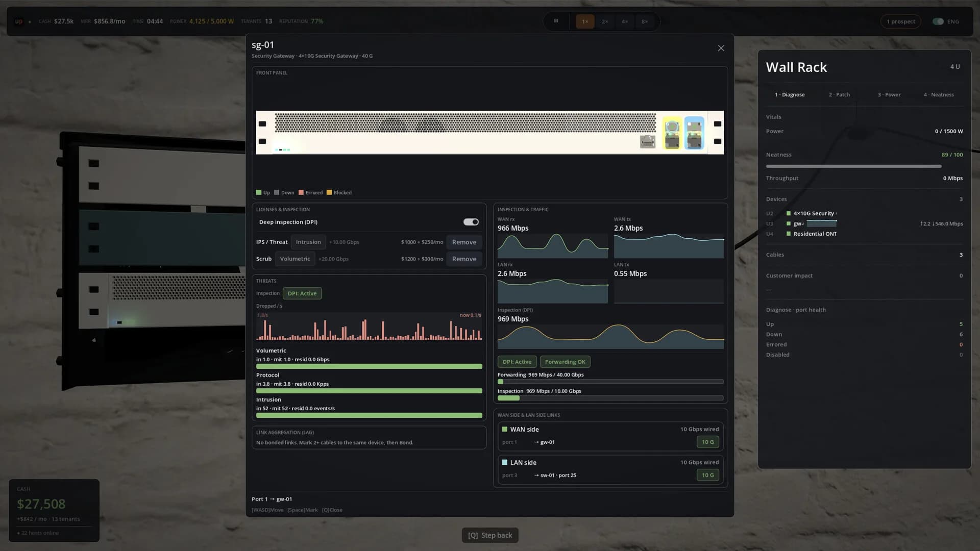
Task: Switch to the 4 · Neatness tab
Action: click(938, 95)
